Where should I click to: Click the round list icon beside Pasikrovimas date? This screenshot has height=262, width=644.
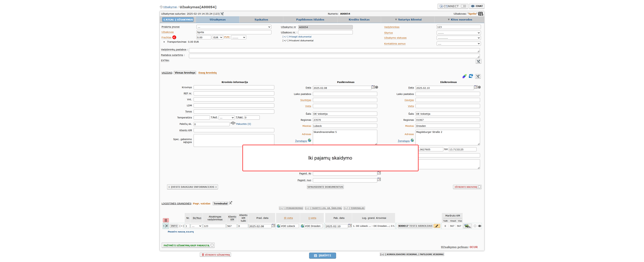tap(377, 87)
